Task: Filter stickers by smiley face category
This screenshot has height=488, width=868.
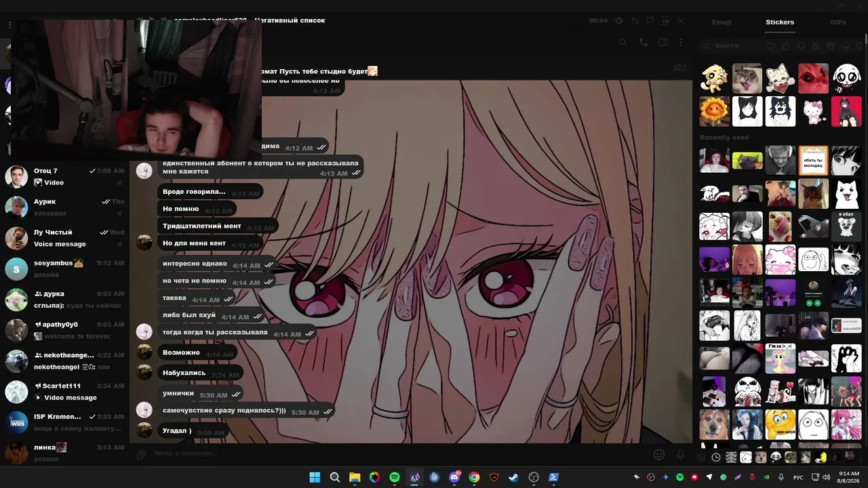Action: 846,46
